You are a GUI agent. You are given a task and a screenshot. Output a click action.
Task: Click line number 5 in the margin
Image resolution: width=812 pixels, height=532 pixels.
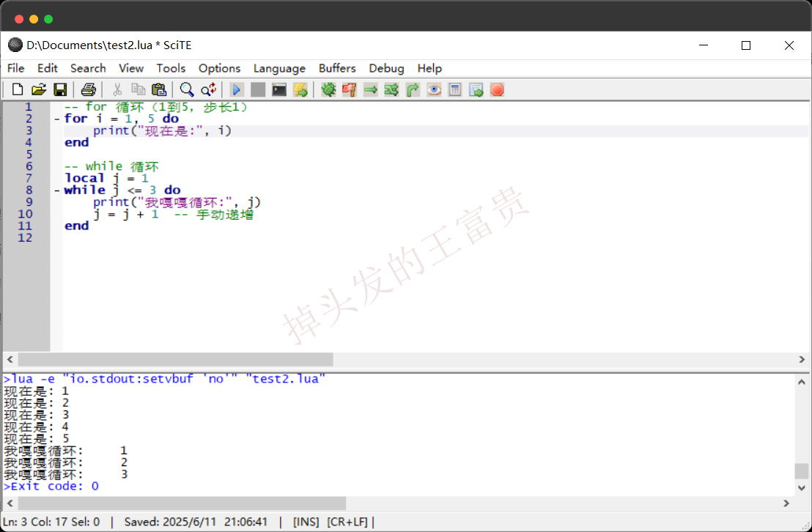29,155
